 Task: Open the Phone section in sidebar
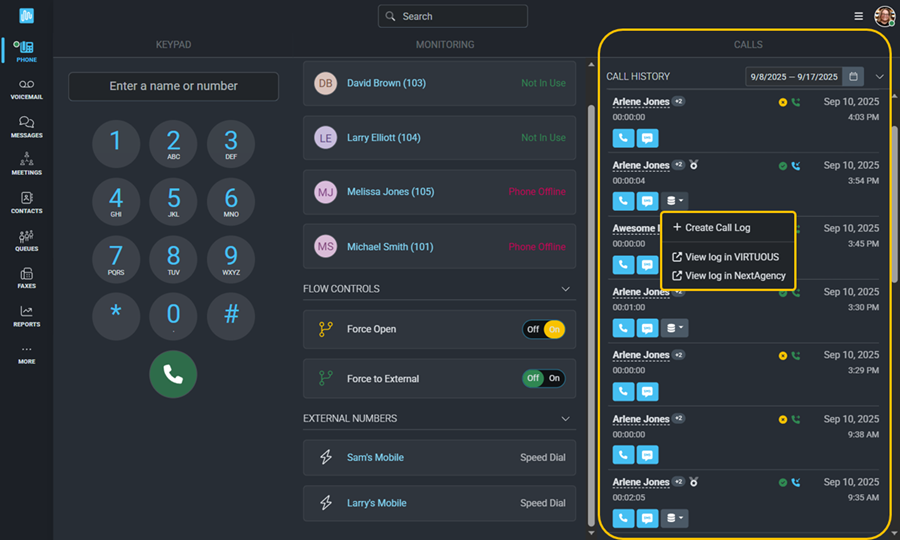[x=26, y=51]
